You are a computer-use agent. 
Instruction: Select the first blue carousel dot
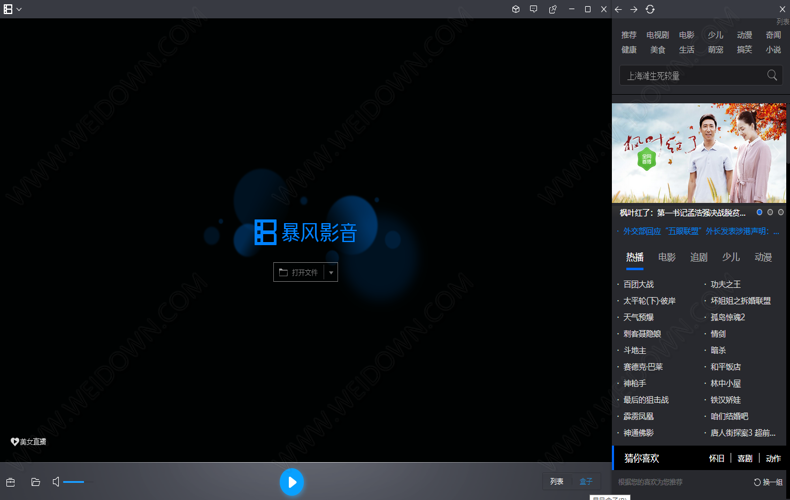pos(759,212)
